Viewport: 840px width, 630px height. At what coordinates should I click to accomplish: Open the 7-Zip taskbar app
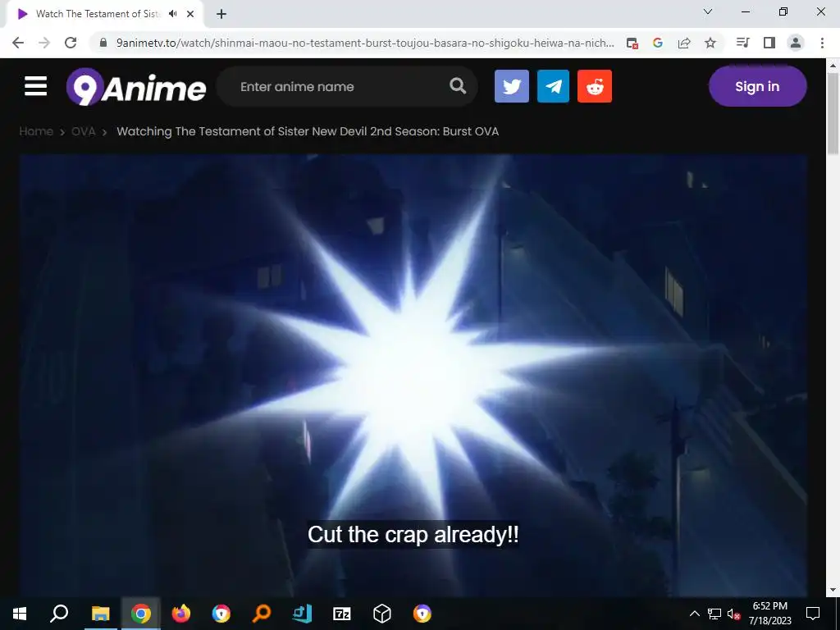pyautogui.click(x=342, y=614)
